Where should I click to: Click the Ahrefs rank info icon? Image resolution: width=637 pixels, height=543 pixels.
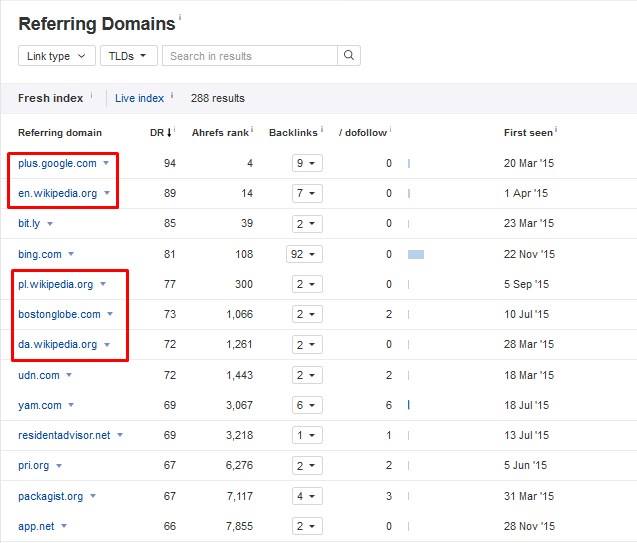tap(252, 130)
